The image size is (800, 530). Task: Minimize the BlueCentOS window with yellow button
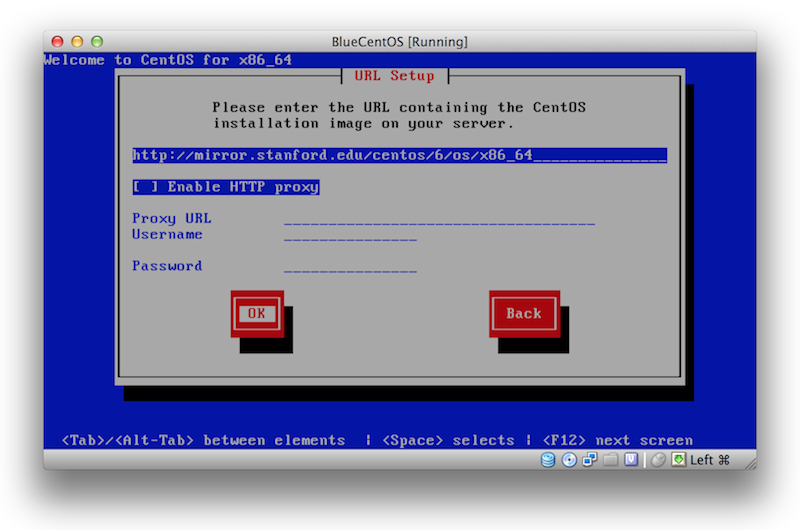[x=77, y=41]
